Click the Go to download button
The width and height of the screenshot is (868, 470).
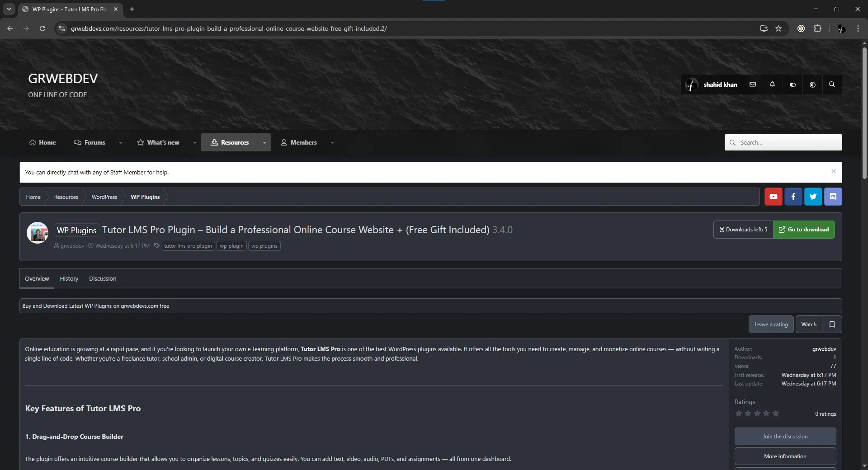point(804,230)
